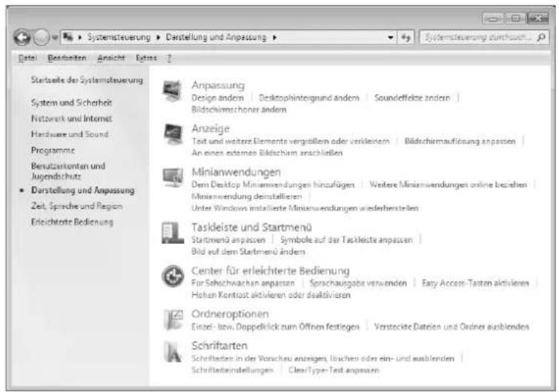Open Programme category in sidebar
This screenshot has width=559, height=392.
click(53, 150)
